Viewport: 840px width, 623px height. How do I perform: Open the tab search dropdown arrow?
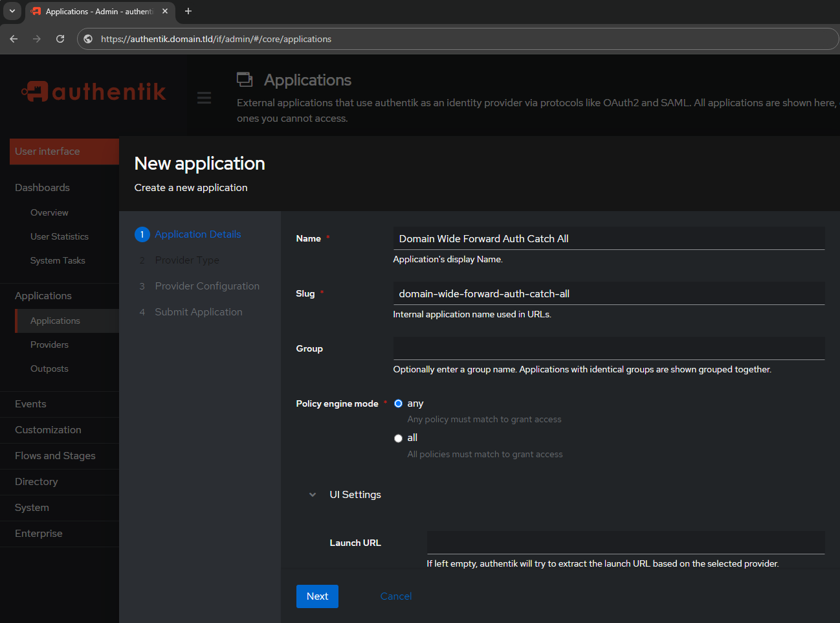[12, 11]
